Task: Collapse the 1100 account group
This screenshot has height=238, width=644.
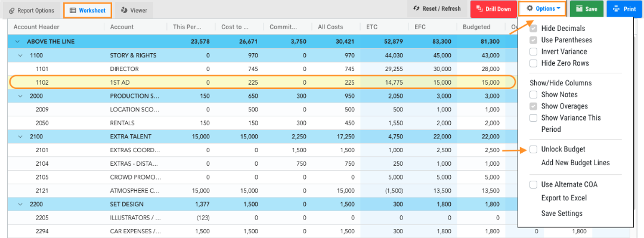Action: 20,55
